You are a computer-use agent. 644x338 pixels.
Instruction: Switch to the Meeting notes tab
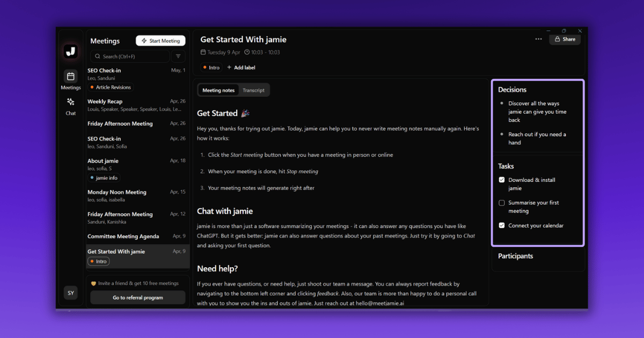point(218,90)
